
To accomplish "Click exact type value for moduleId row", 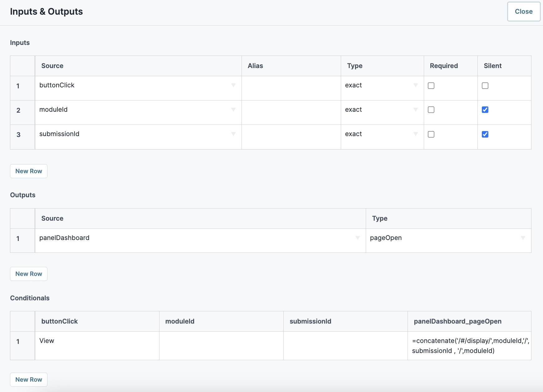I will (x=353, y=110).
